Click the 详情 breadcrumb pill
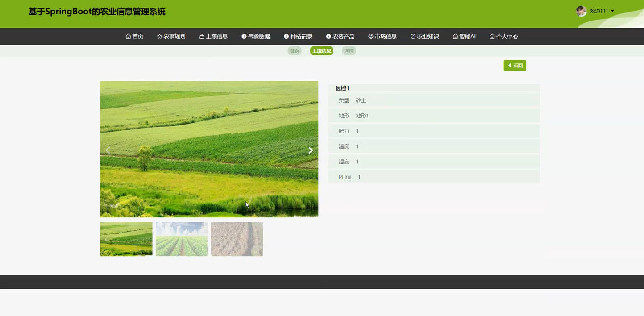Viewport: 644px width, 316px height. (x=349, y=51)
